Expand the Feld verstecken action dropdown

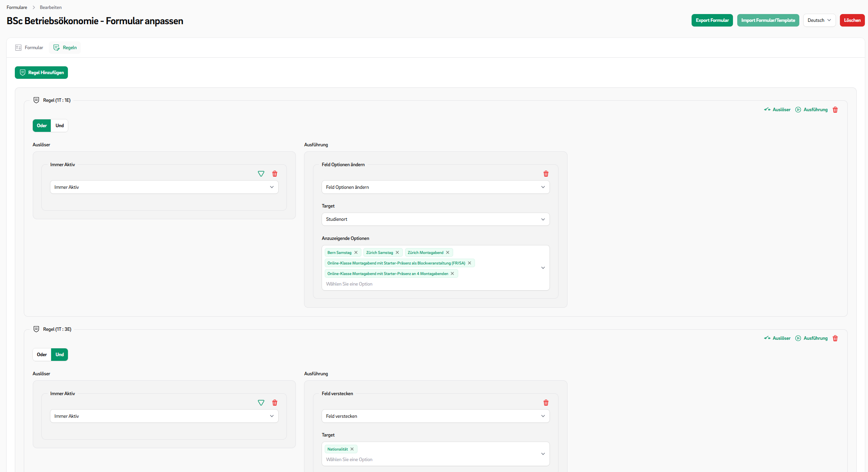click(435, 416)
